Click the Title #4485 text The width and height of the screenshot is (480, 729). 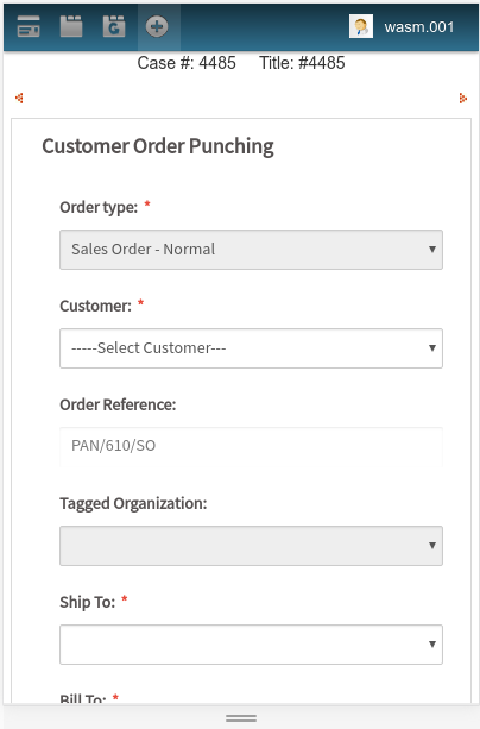(x=302, y=63)
